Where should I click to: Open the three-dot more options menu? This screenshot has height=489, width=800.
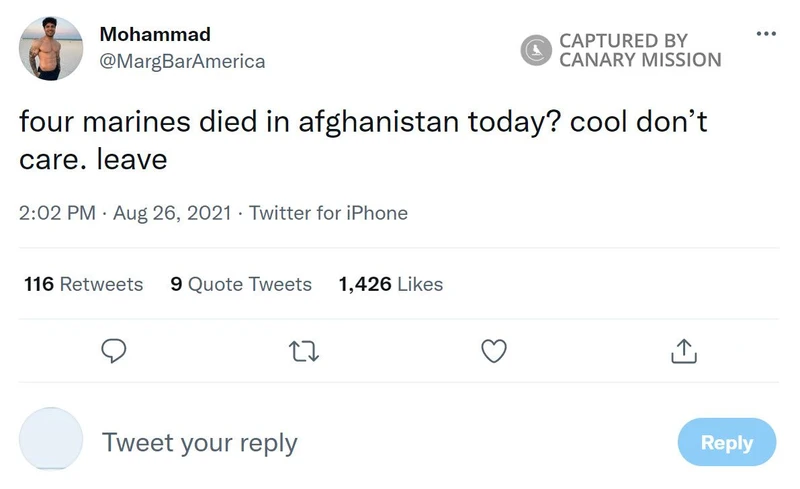766,34
